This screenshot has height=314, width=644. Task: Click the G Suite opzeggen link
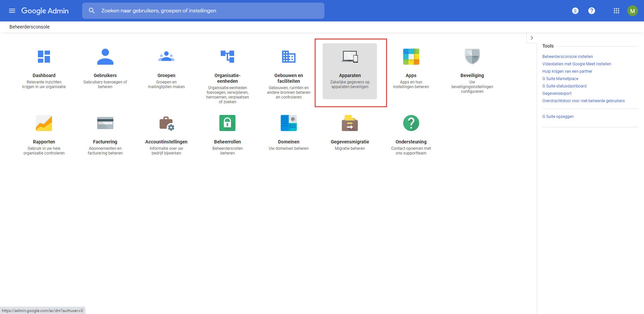(558, 117)
